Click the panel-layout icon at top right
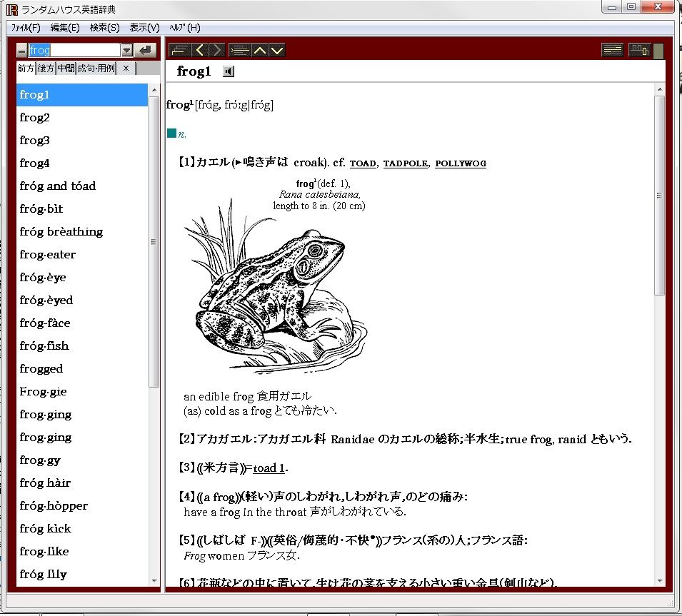 pos(639,51)
